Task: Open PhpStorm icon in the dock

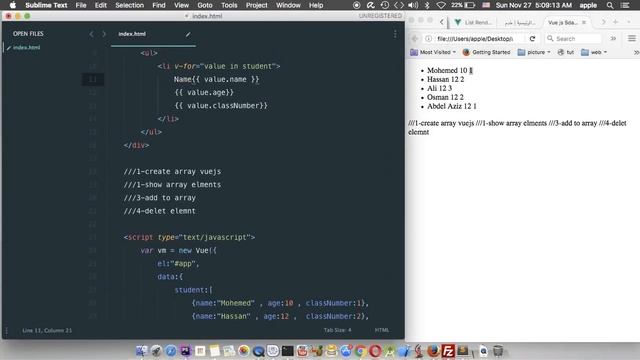Action: (x=185, y=351)
